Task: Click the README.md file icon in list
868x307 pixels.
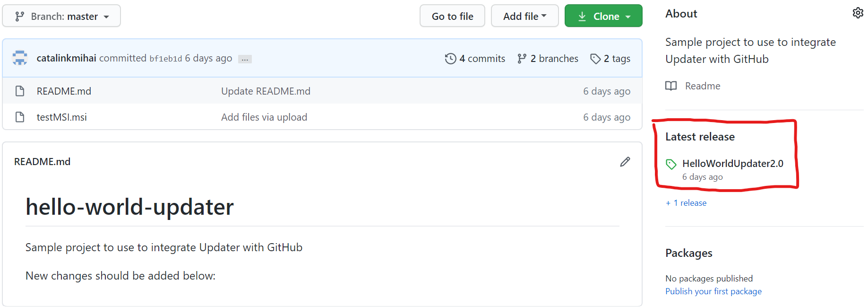Action: point(20,91)
